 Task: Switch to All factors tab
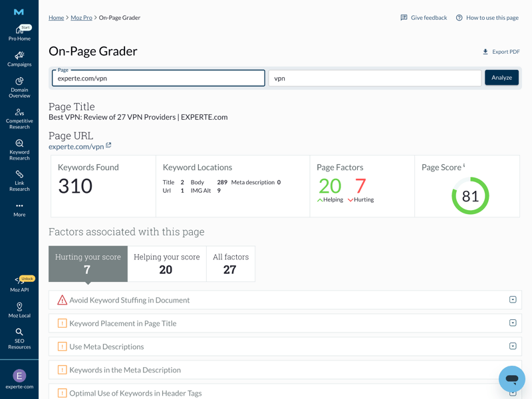[x=230, y=263]
